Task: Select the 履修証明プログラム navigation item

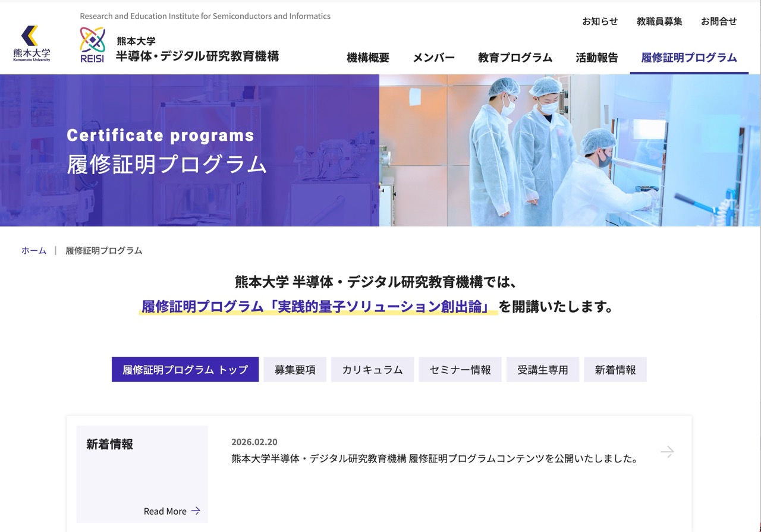Action: click(688, 58)
